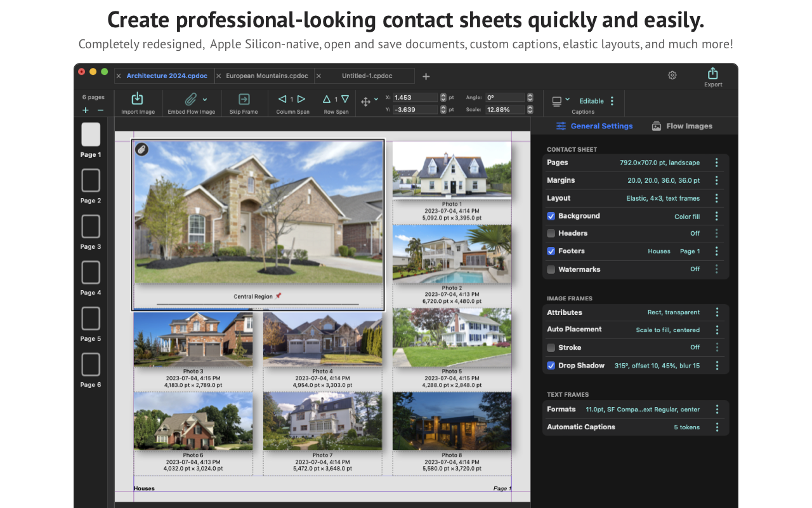812x508 pixels.
Task: Enable the Watermarks checkbox
Action: [x=551, y=269]
